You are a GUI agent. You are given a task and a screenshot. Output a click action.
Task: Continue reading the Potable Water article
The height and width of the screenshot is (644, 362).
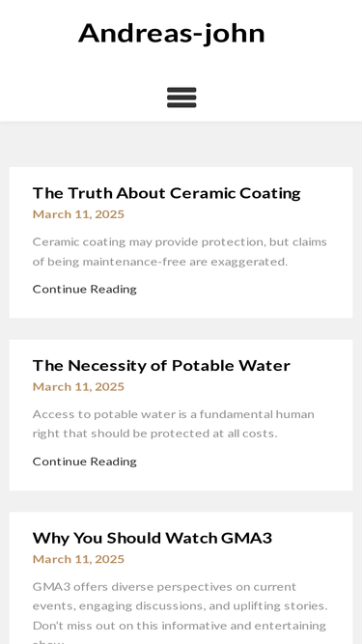point(85,462)
